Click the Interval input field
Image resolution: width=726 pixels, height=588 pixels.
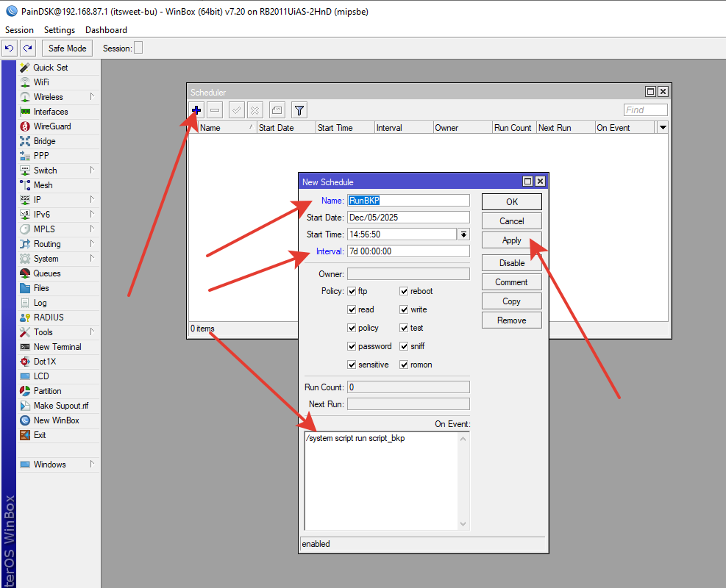pos(408,251)
